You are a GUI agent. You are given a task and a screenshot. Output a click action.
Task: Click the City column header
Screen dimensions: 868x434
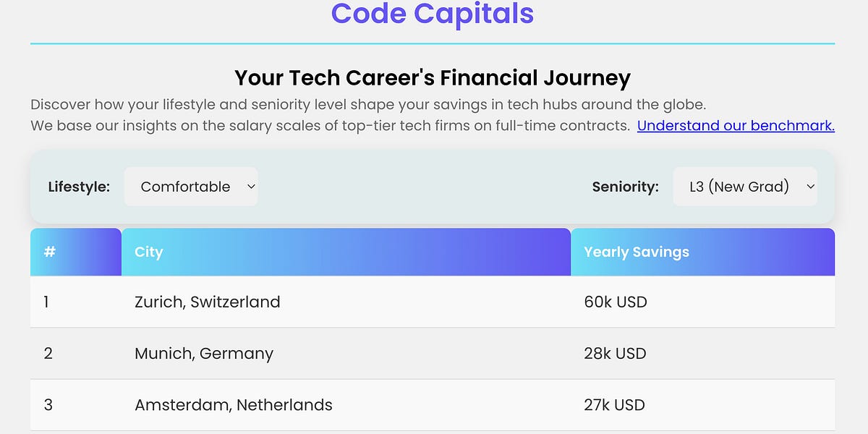click(x=149, y=252)
